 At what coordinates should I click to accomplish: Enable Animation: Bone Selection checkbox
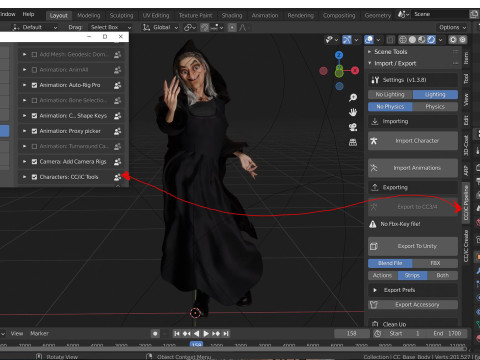(34, 100)
